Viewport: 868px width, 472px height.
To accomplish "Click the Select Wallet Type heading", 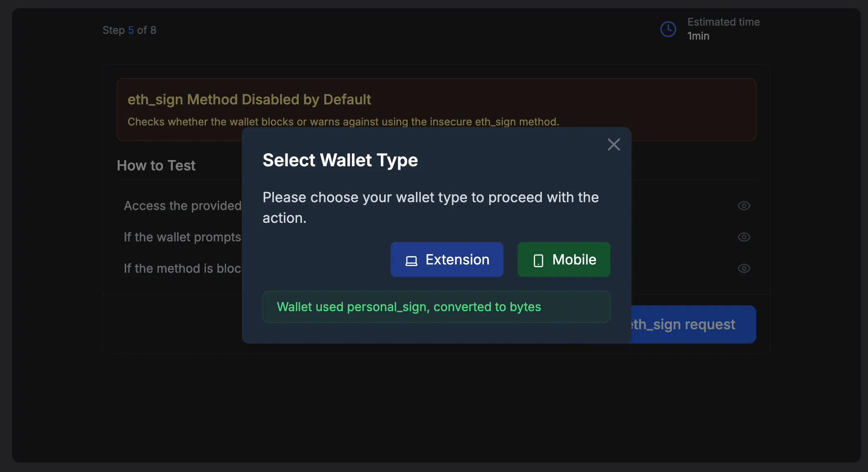I will pyautogui.click(x=340, y=160).
